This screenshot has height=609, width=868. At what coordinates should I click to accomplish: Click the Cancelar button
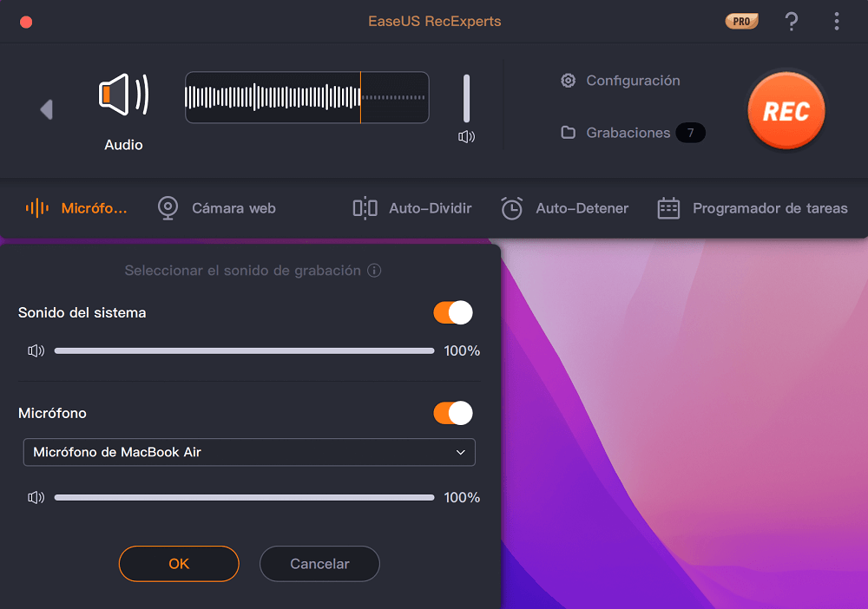(319, 564)
